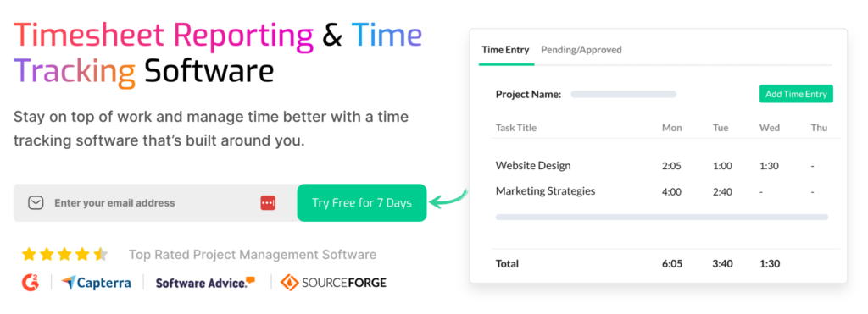This screenshot has height=314, width=868.
Task: Click the red password manager icon
Action: [x=268, y=203]
